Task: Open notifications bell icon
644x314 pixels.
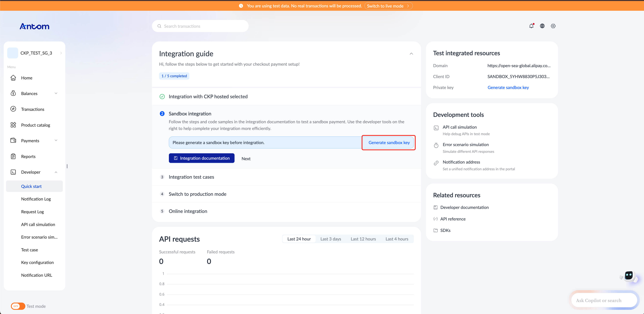Action: coord(531,26)
